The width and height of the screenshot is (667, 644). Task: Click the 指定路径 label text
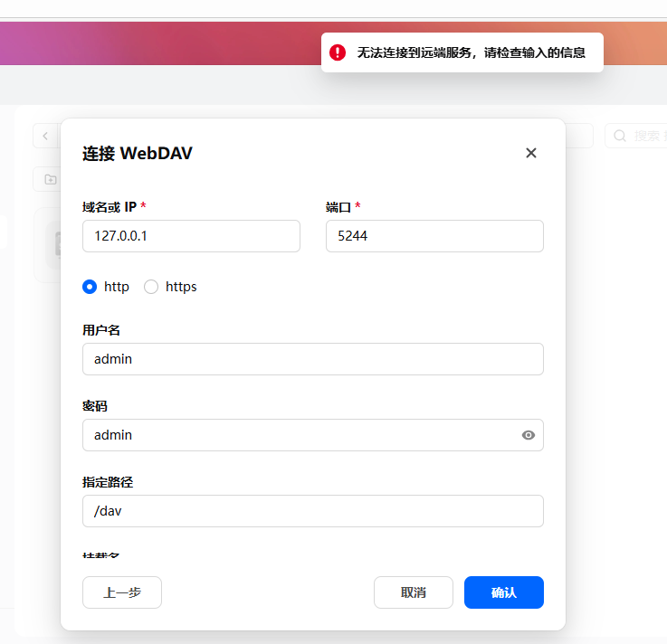(x=108, y=482)
